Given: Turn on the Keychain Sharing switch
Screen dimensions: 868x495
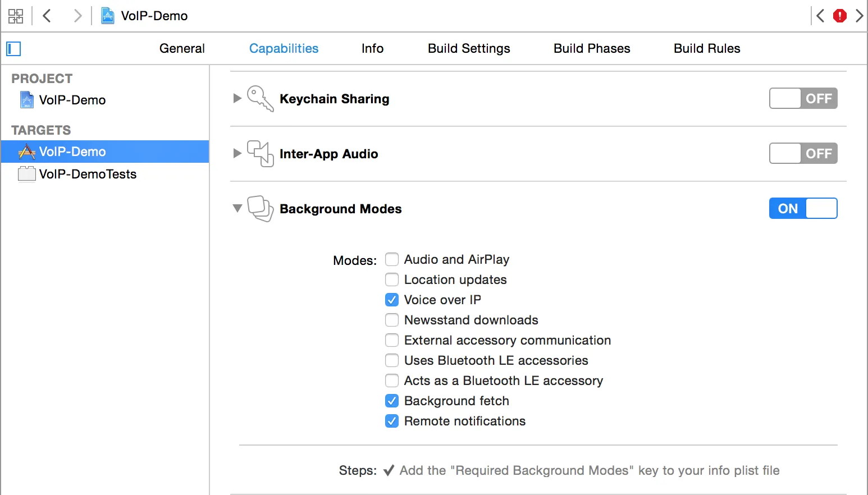Looking at the screenshot, I should tap(803, 99).
